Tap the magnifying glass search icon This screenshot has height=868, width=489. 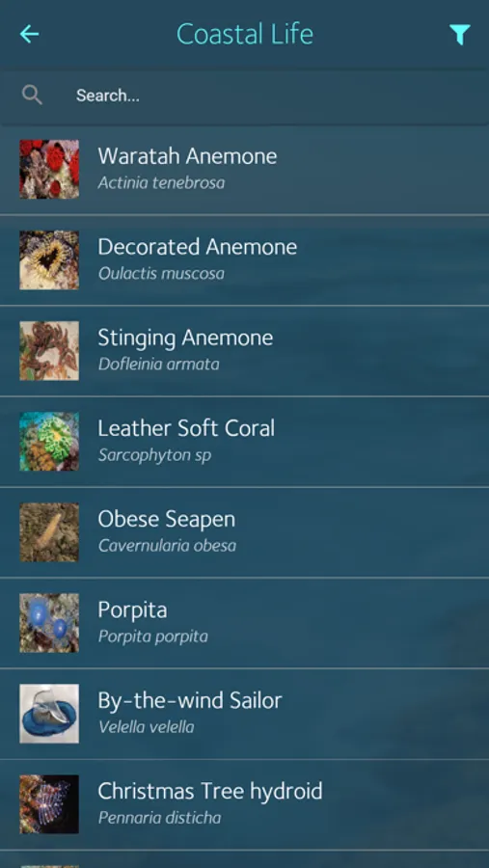32,95
